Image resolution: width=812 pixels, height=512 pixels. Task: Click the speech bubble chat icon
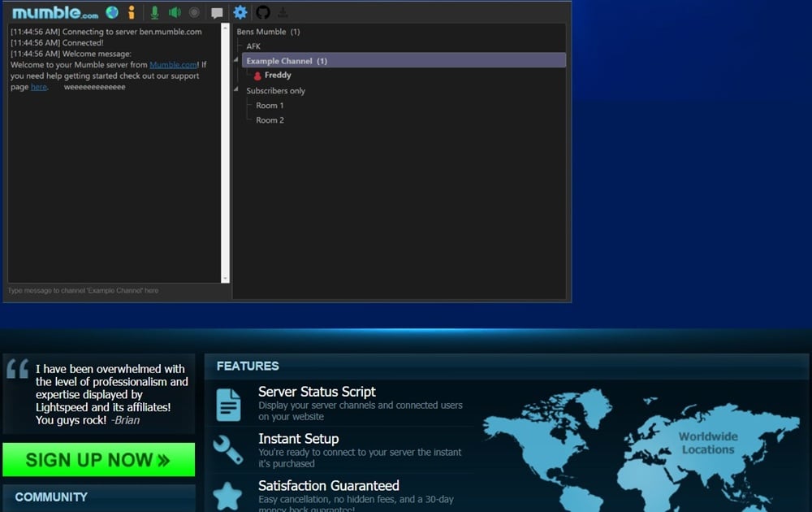217,13
